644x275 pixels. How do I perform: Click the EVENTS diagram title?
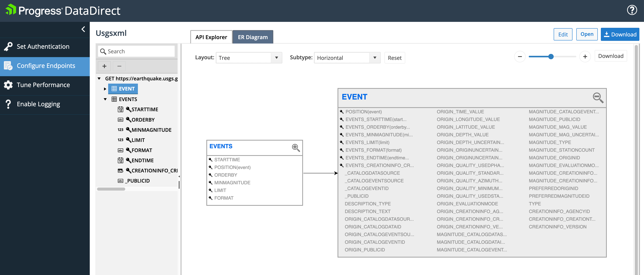pos(221,146)
